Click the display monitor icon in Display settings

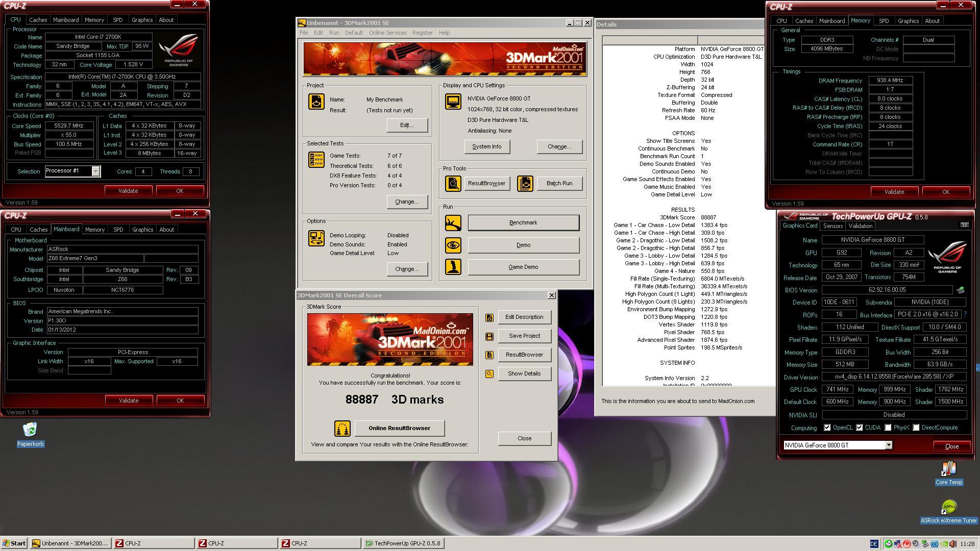point(453,102)
